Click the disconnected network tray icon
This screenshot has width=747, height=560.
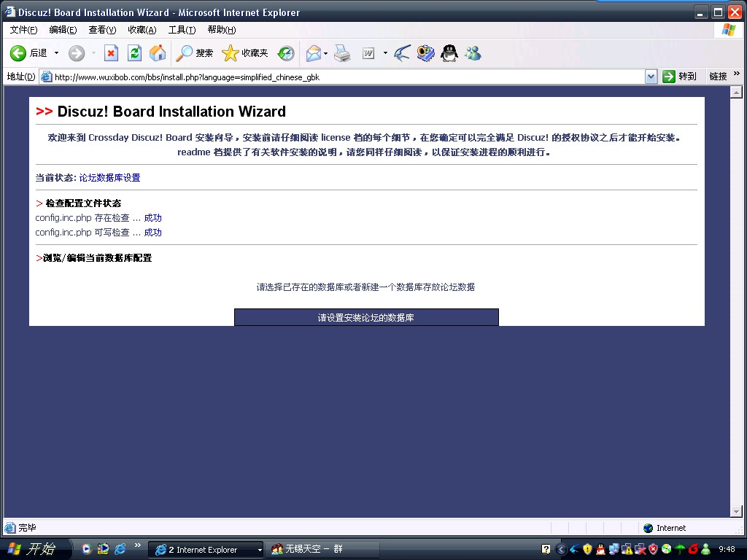pyautogui.click(x=640, y=550)
